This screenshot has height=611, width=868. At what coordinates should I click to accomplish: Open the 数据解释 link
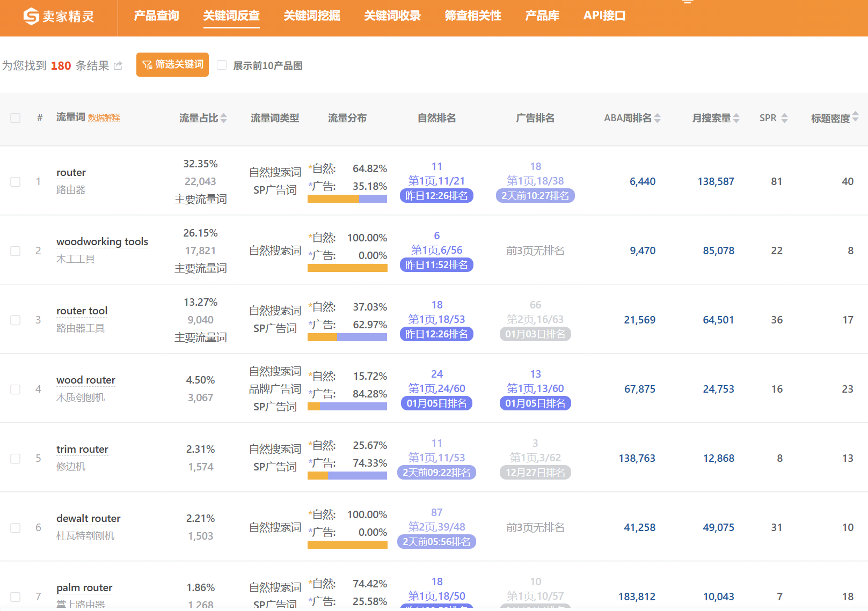(104, 118)
